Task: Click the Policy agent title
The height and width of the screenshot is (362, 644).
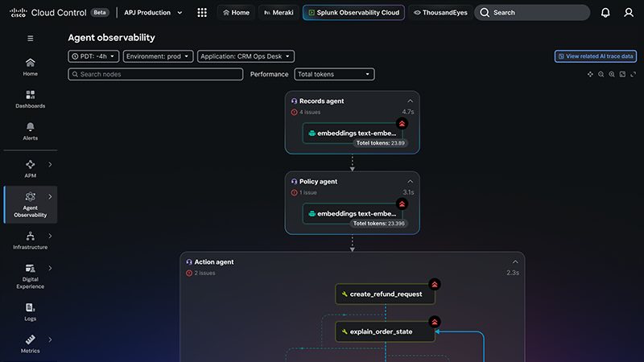Action: [318, 182]
